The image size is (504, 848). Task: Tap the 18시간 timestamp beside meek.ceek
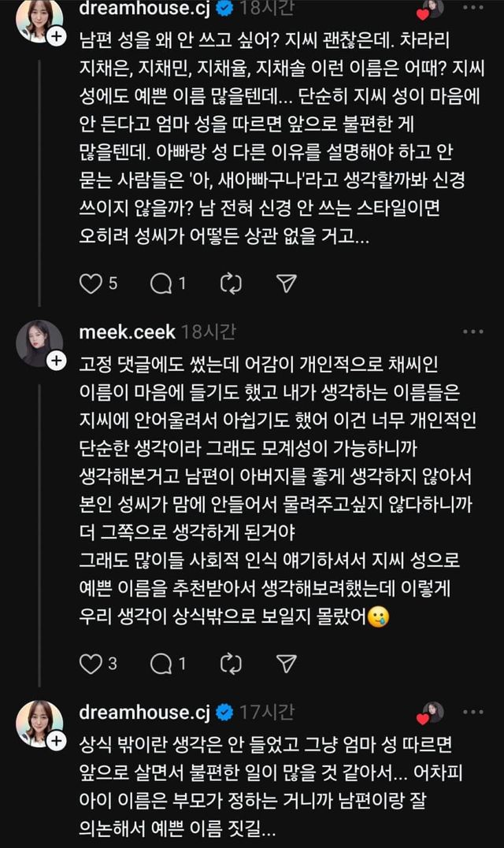pyautogui.click(x=208, y=332)
